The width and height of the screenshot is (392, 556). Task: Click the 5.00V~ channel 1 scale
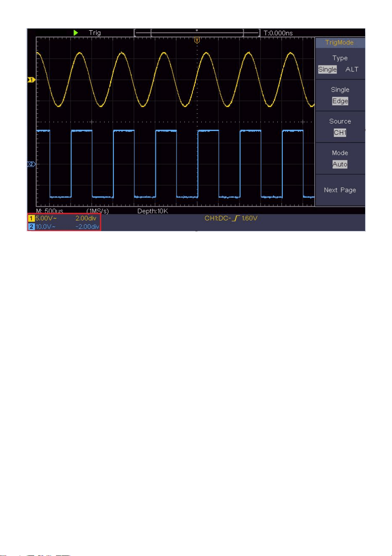tap(46, 218)
